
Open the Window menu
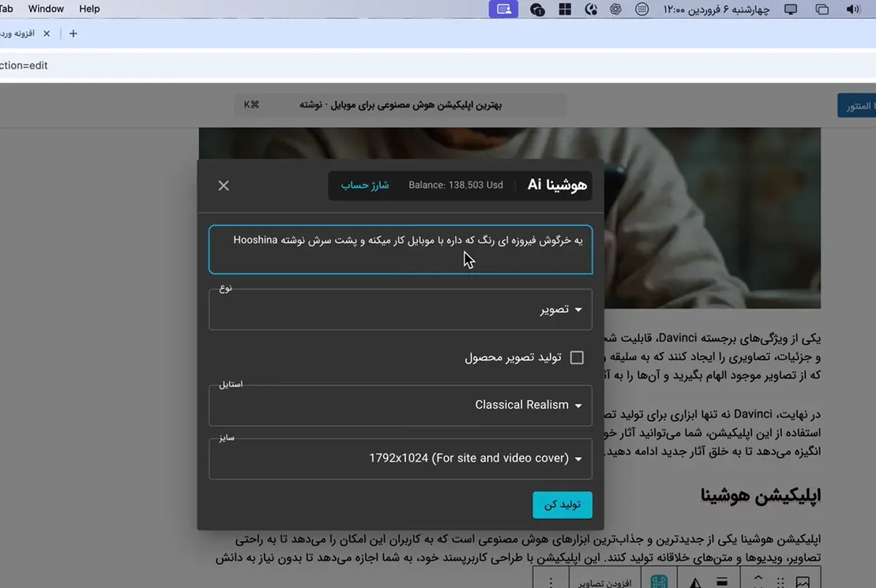pos(46,9)
